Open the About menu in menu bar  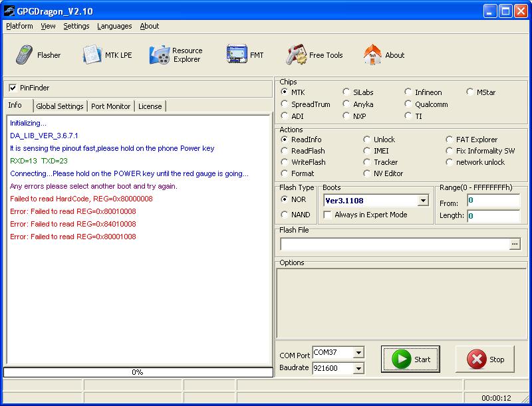(x=149, y=26)
